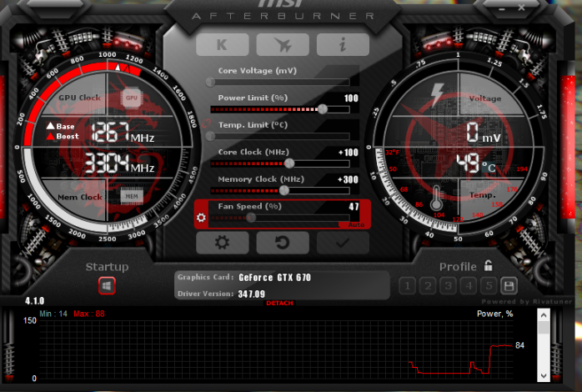Click the Temp. Limit slider handle
This screenshot has width=582, height=392.
click(210, 136)
